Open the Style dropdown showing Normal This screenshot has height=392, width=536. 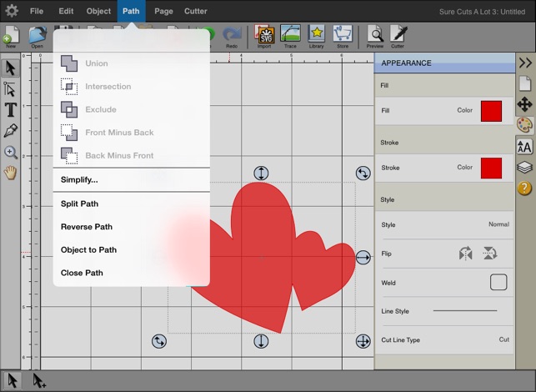pyautogui.click(x=498, y=225)
